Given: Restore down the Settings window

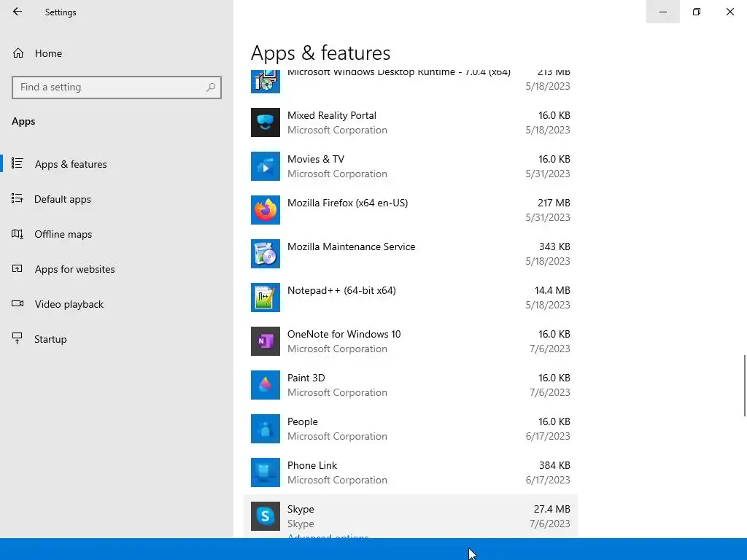Looking at the screenshot, I should pyautogui.click(x=697, y=12).
